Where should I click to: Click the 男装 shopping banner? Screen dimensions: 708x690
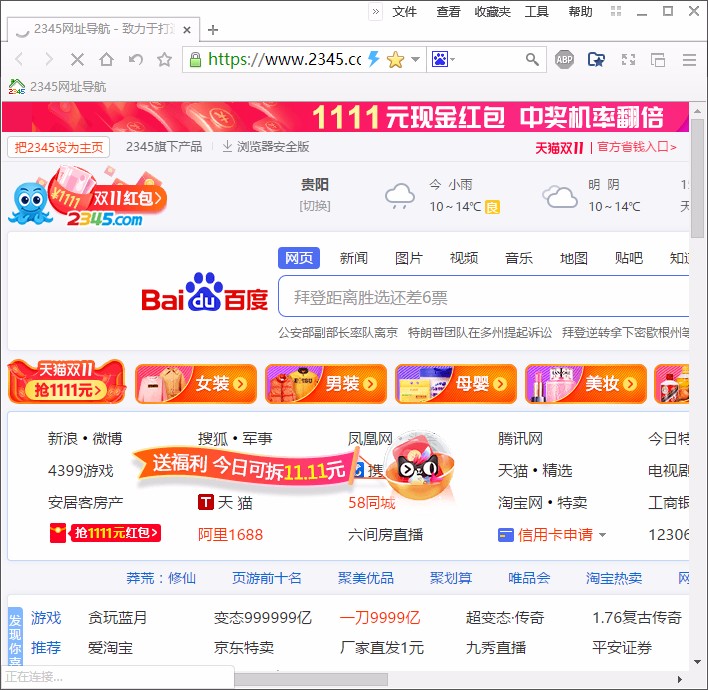[326, 384]
